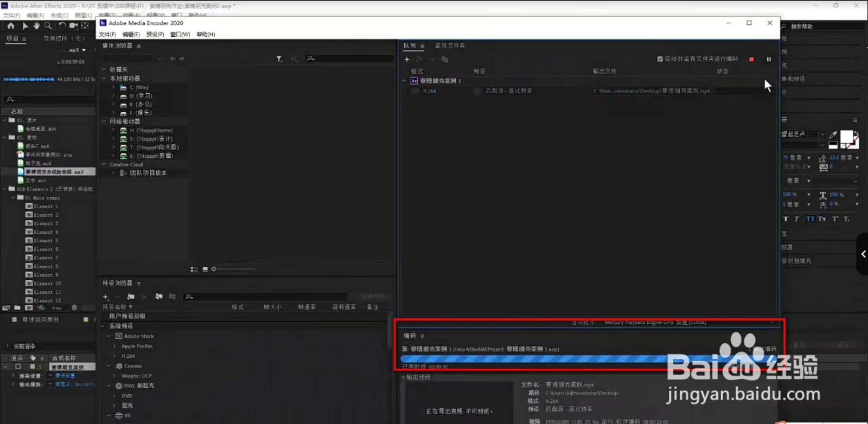
Task: Sort by 预设名称 column header
Action: pos(114,307)
